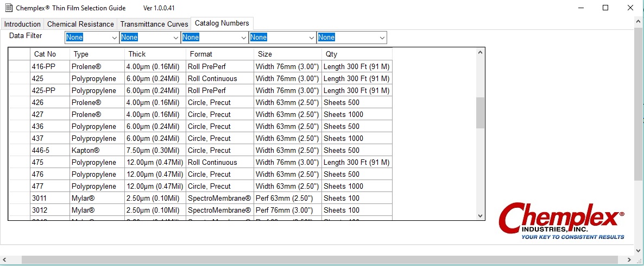Click '6.00µm (0.24Mil)' in row 436
Viewport: 644px width, 266px height.
point(155,126)
